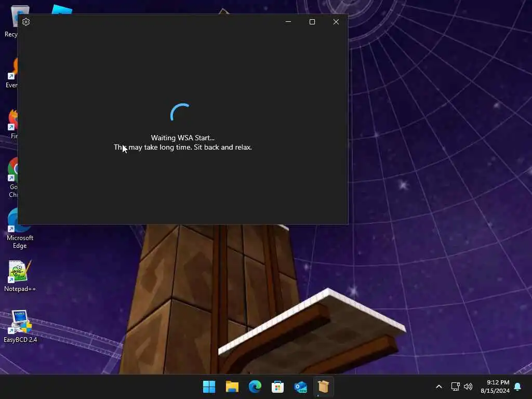Select the EasyBCD 2.4 desktop shortcut
This screenshot has width=532, height=399.
point(20,326)
